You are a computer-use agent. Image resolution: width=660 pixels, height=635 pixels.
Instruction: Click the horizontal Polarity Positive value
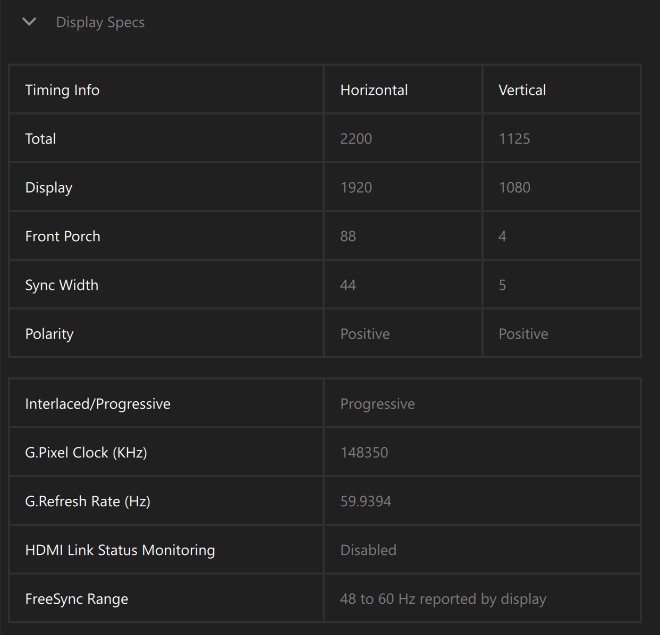tap(365, 334)
